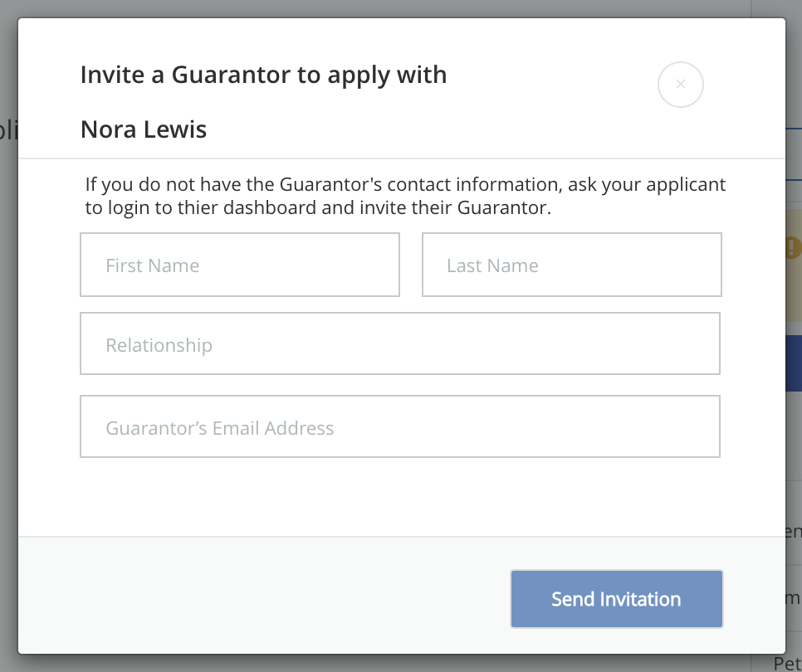Close the Invite a Guarantor dialog

pos(681,84)
